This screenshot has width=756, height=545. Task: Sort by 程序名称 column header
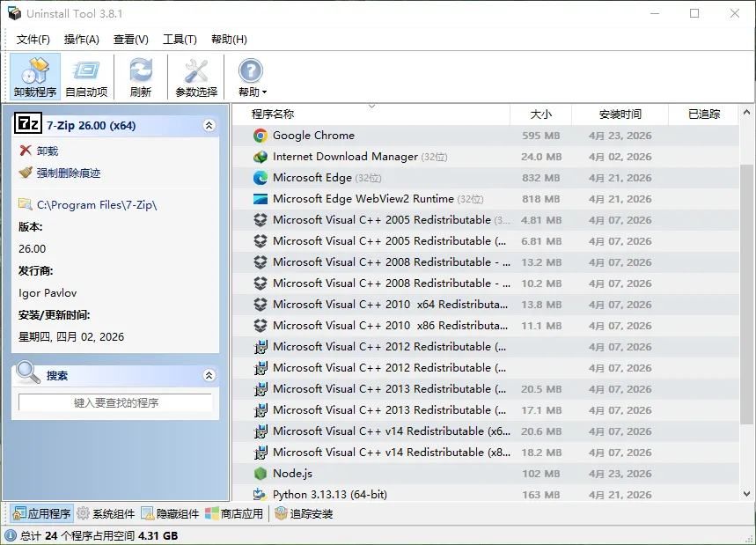(x=371, y=114)
